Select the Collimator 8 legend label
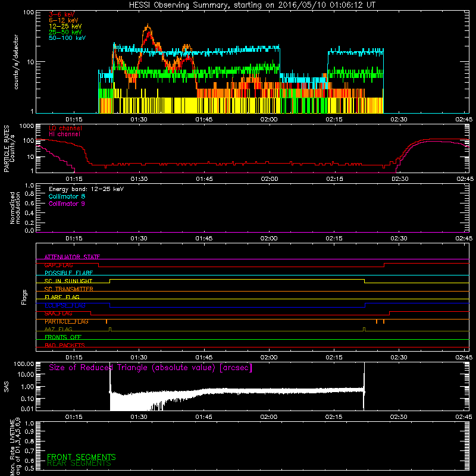Screen dimensions: 476x476 click(67, 196)
